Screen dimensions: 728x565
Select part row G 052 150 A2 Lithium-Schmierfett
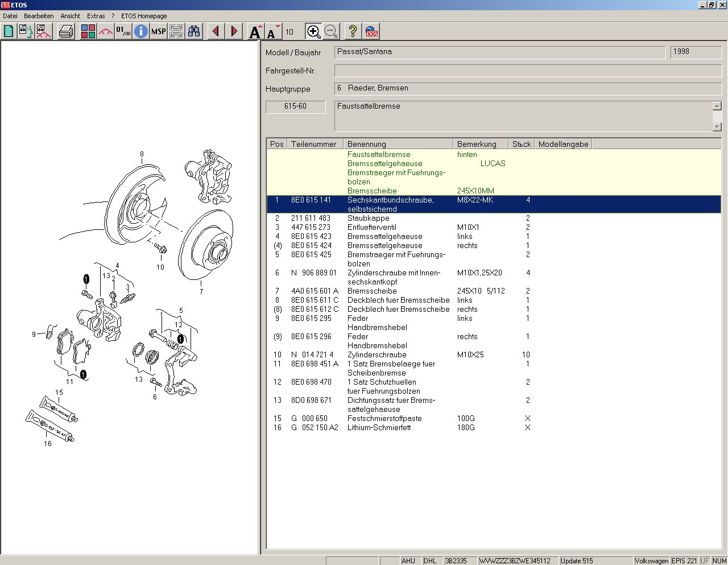[x=494, y=427]
